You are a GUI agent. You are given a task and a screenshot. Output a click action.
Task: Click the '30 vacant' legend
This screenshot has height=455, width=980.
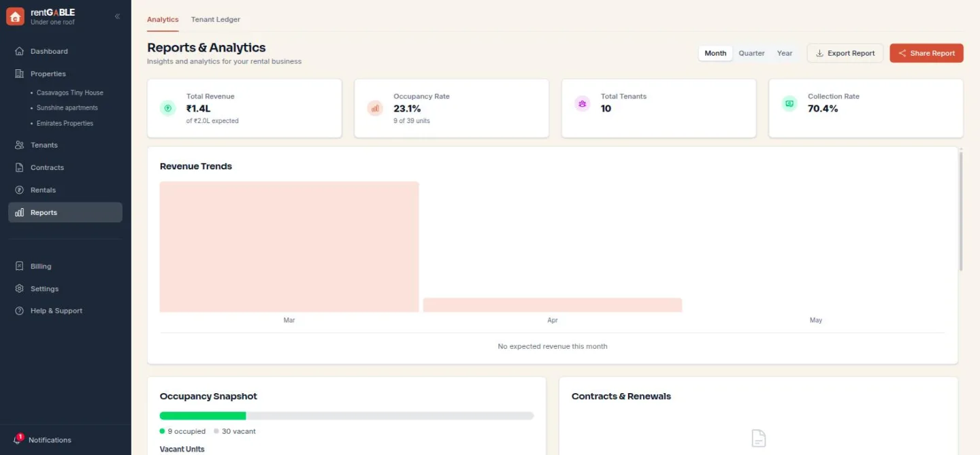[x=235, y=431]
